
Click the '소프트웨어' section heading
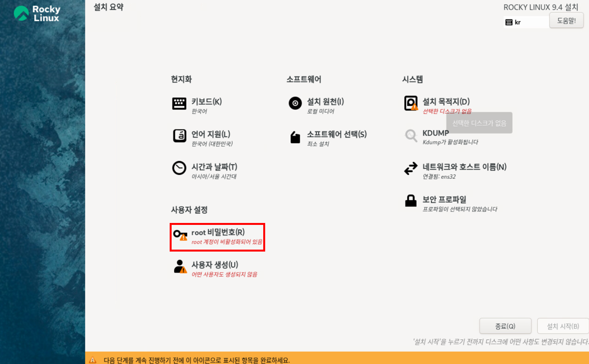click(x=304, y=79)
